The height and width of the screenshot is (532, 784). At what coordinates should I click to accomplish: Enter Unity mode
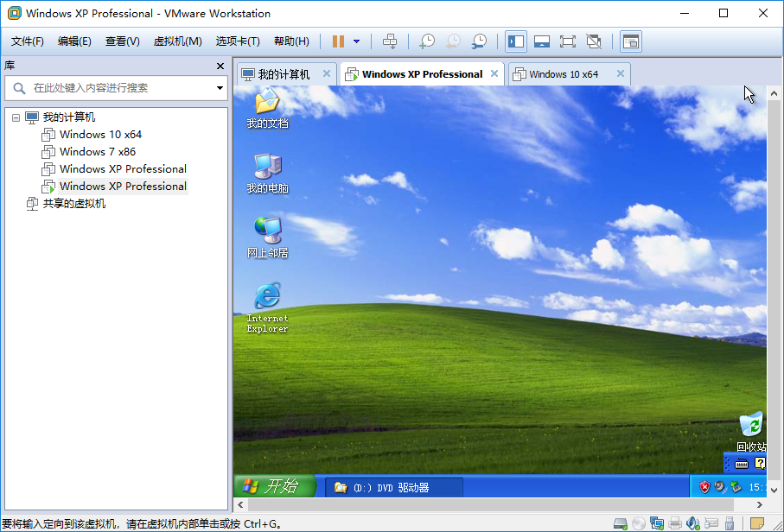tap(593, 41)
